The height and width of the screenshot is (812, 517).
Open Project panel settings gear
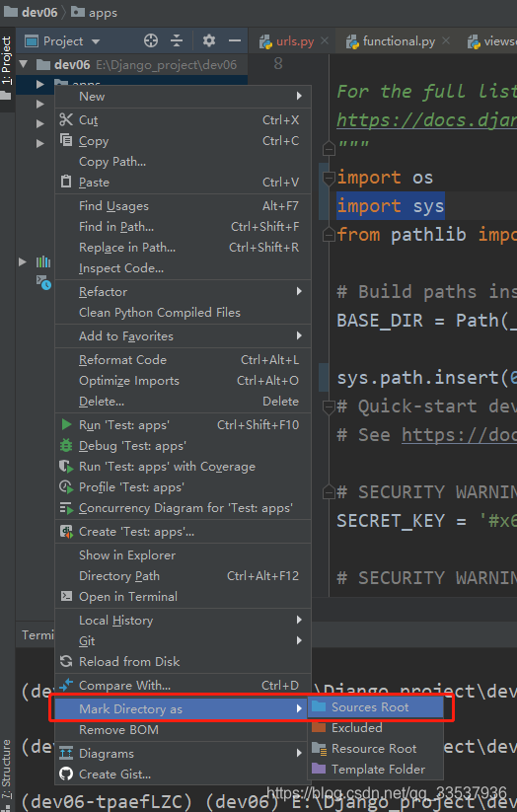pos(209,40)
